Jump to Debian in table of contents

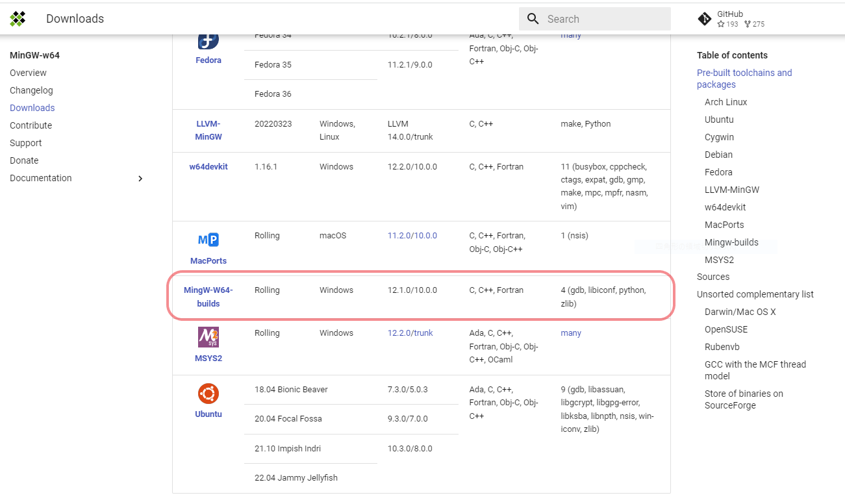pos(718,155)
